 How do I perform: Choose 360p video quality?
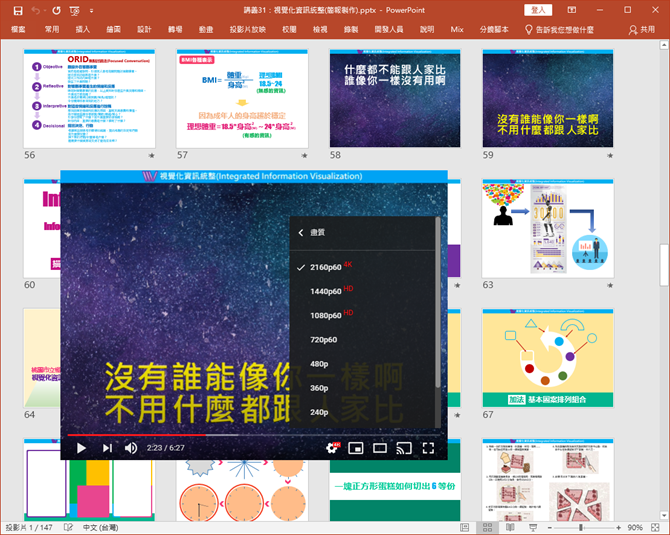point(362,388)
